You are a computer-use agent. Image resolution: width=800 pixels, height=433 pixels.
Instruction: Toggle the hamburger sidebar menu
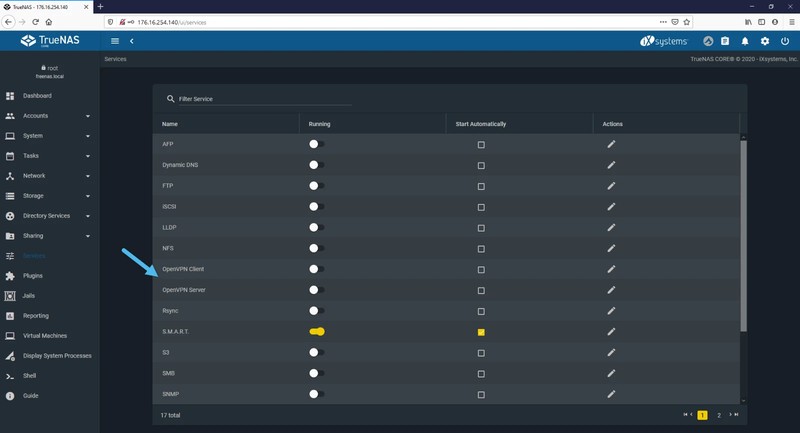(115, 41)
